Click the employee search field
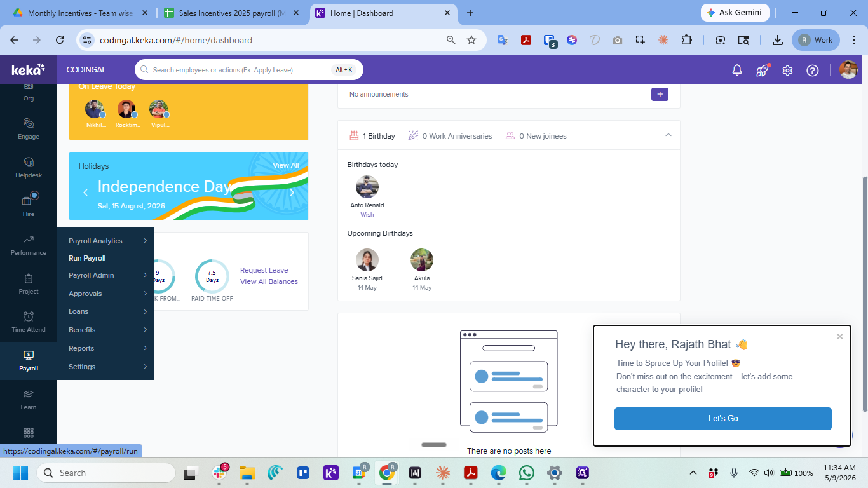Screen dimensions: 868x488 pyautogui.click(x=248, y=70)
